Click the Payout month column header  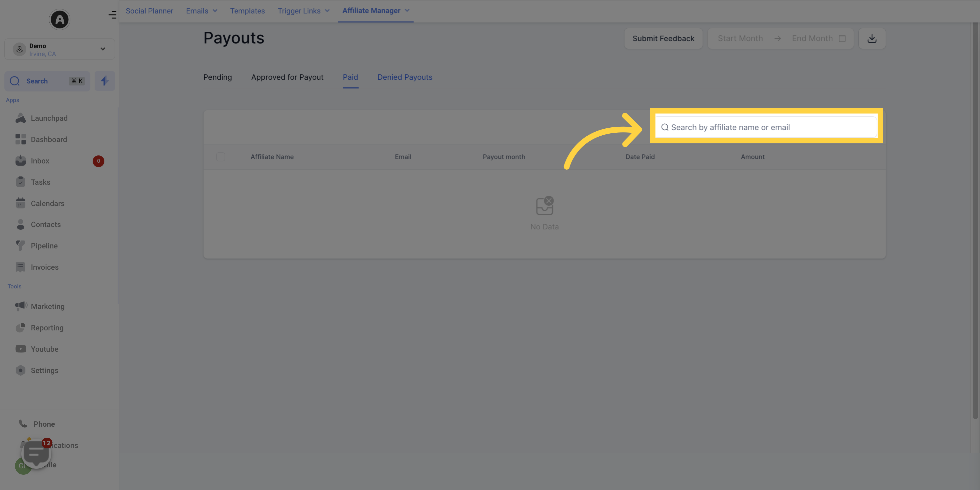click(x=504, y=157)
